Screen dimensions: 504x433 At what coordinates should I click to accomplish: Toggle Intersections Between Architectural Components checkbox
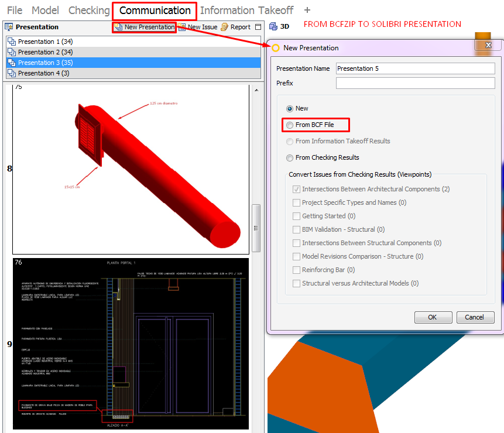pyautogui.click(x=296, y=189)
